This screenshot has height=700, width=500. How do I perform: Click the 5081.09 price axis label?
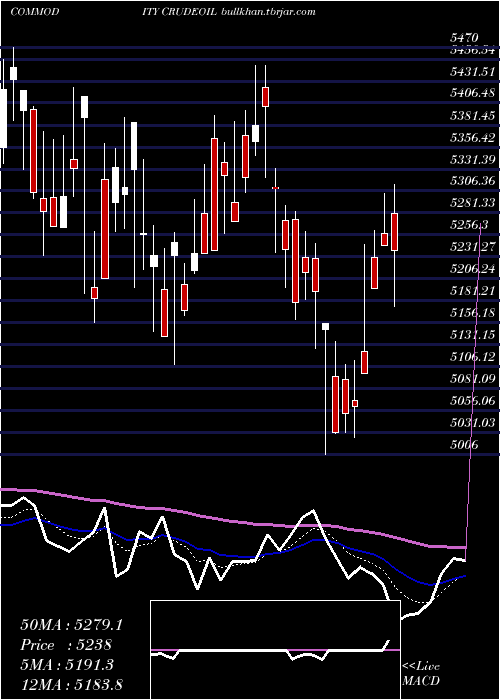[x=473, y=379]
